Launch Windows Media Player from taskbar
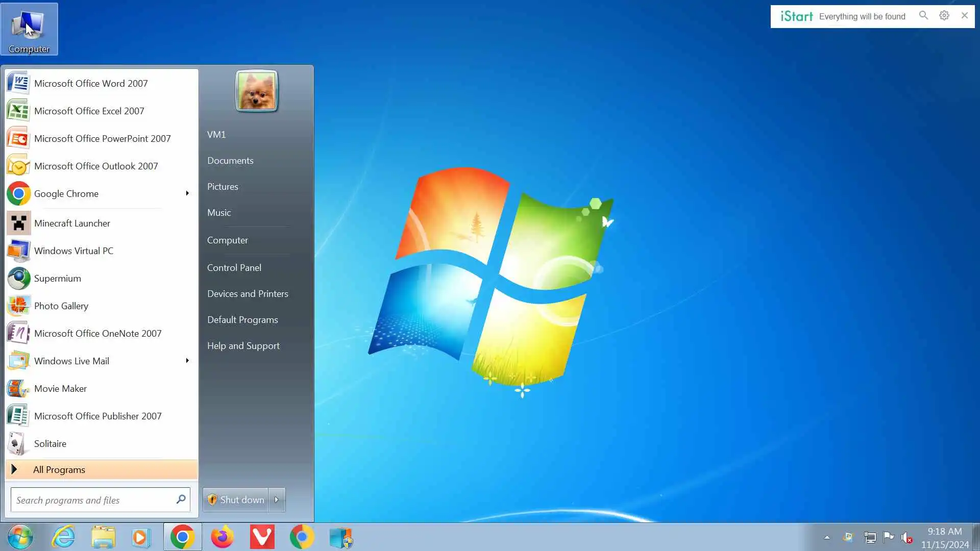 [141, 537]
